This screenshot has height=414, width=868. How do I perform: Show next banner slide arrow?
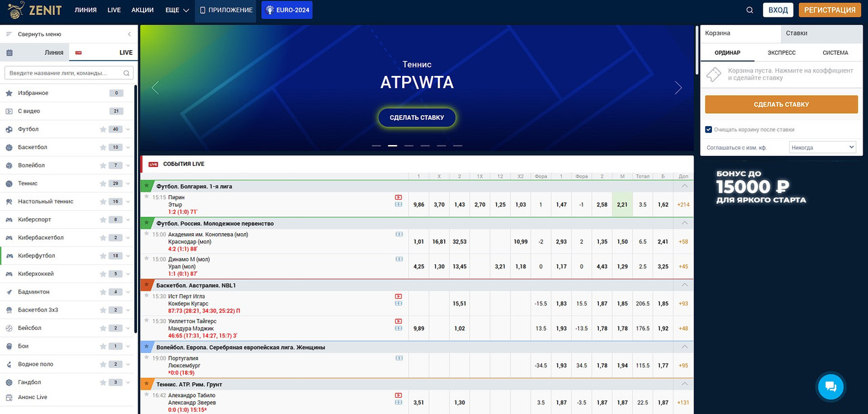pos(678,87)
